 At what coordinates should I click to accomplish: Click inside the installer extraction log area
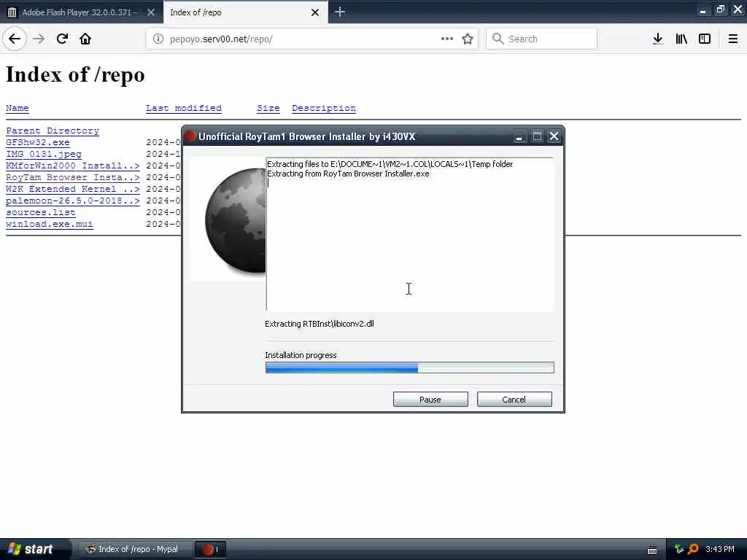410,234
